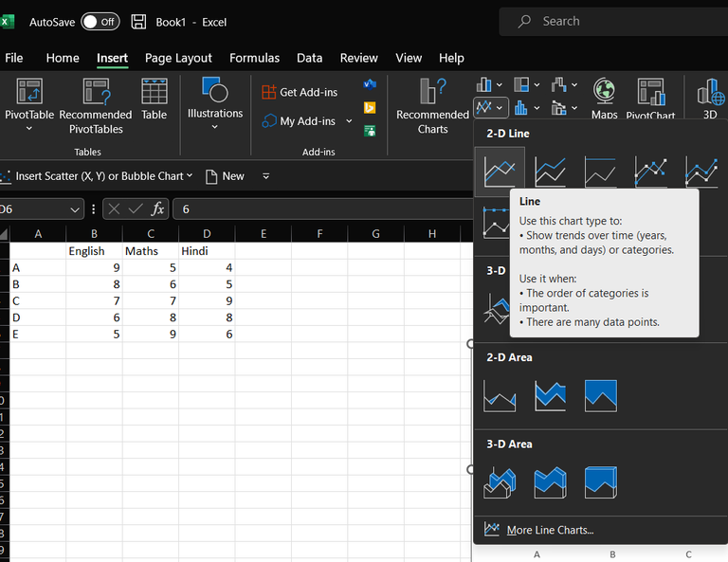Switch to the Page Layout tab
This screenshot has width=728, height=562.
[x=178, y=58]
